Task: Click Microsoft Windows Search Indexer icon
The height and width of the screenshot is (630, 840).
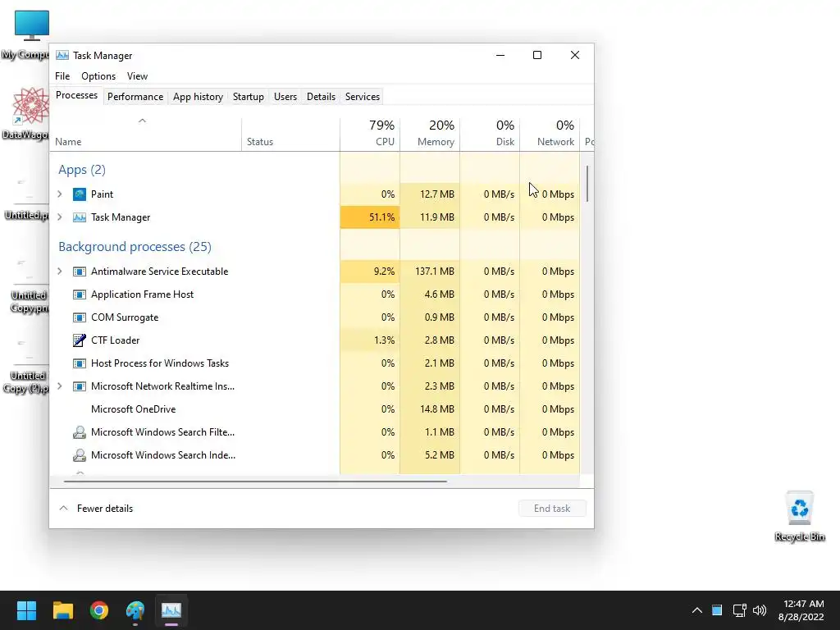Action: (x=80, y=454)
